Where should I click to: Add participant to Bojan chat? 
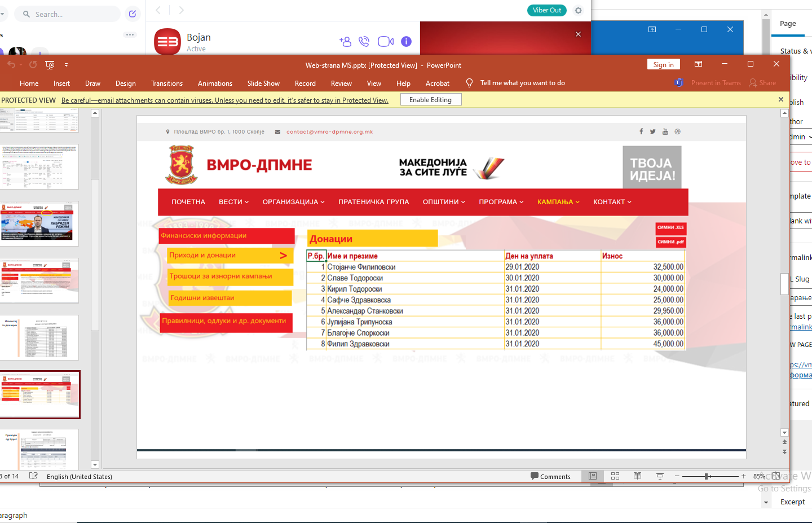[x=345, y=41]
